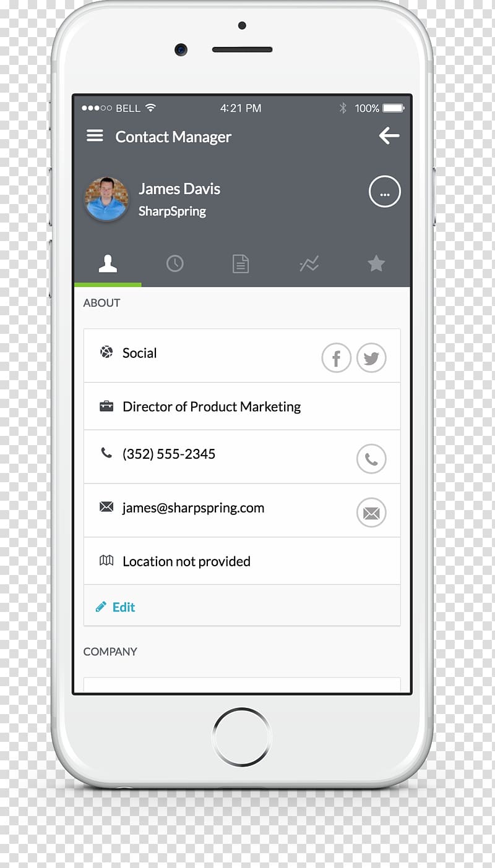495x868 pixels.
Task: Switch to the person profile tab
Action: click(x=108, y=265)
